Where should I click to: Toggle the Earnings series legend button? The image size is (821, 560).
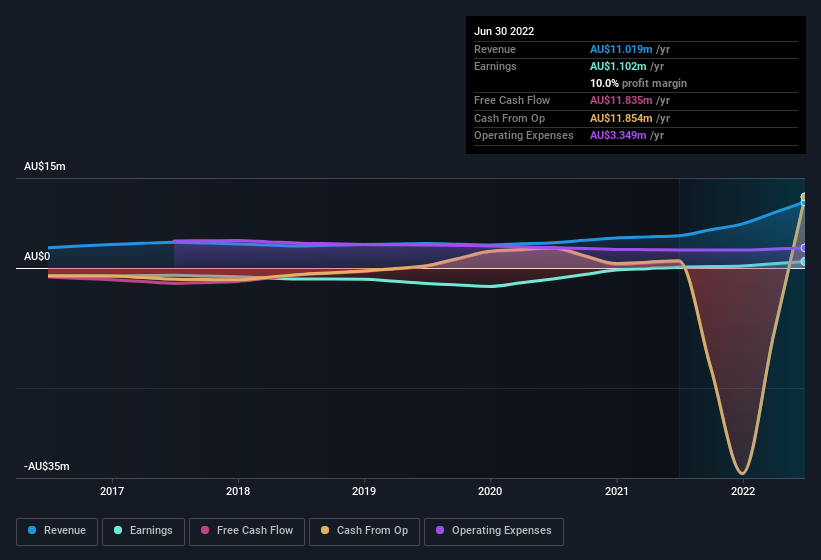[x=143, y=531]
